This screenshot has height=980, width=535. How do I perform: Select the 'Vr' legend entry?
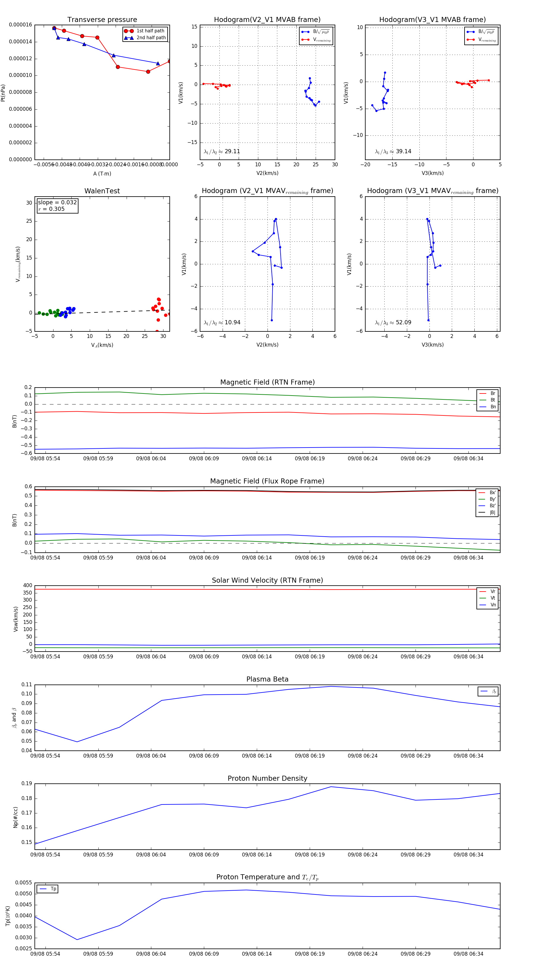click(487, 592)
